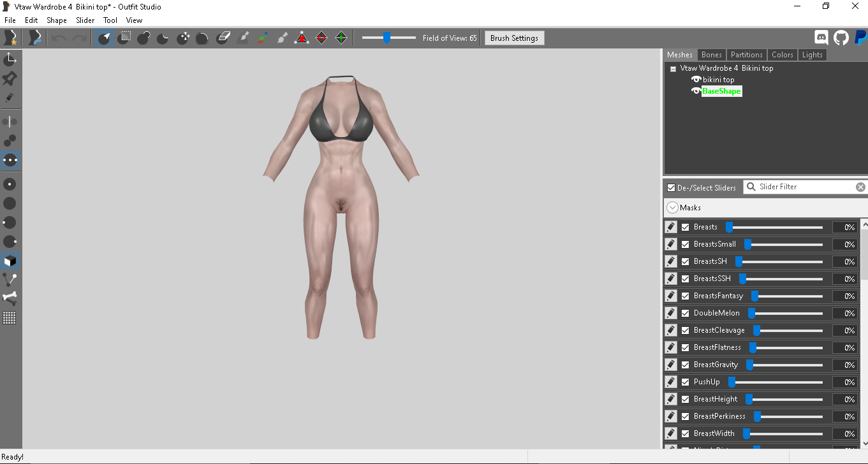Open the Shape menu
This screenshot has height=464, width=868.
(x=57, y=20)
